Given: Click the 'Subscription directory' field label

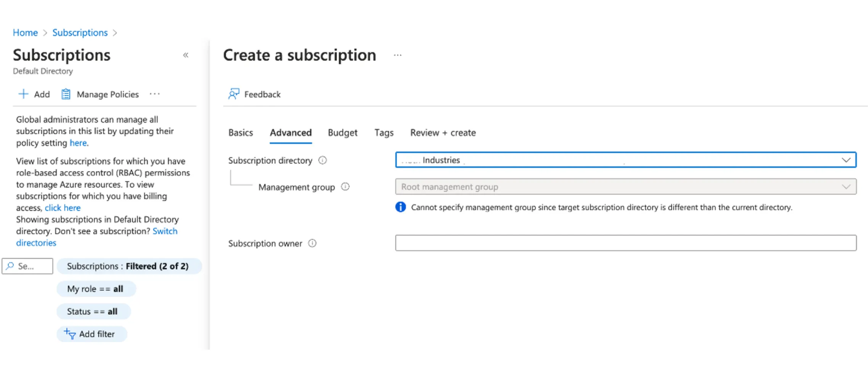Looking at the screenshot, I should [270, 160].
